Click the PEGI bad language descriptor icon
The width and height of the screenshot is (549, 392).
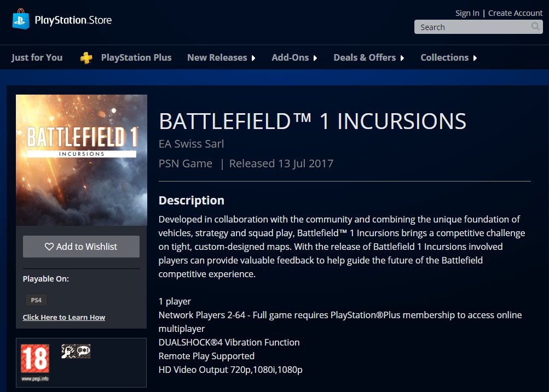(x=83, y=351)
